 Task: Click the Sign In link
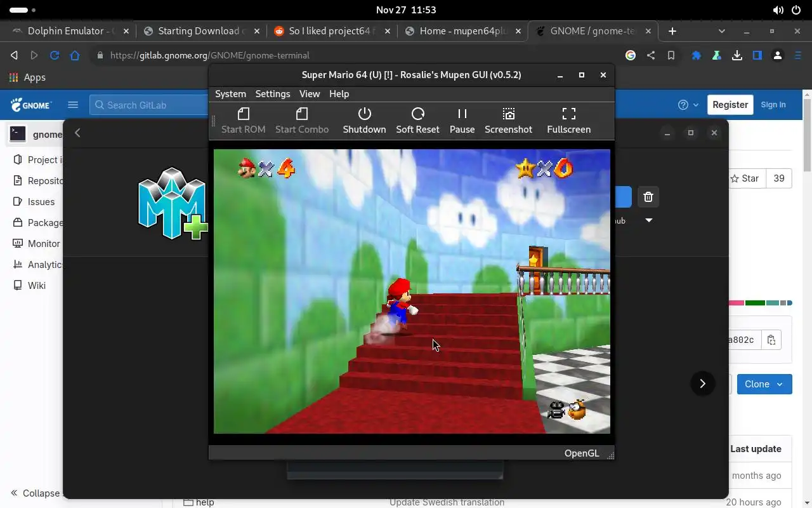pos(773,105)
